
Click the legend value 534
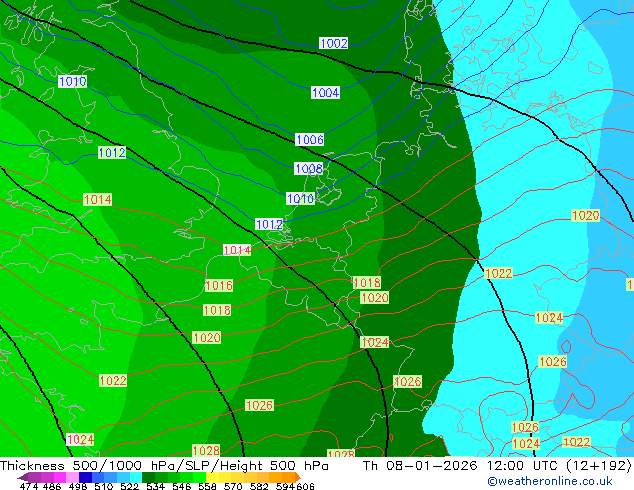[x=156, y=486]
